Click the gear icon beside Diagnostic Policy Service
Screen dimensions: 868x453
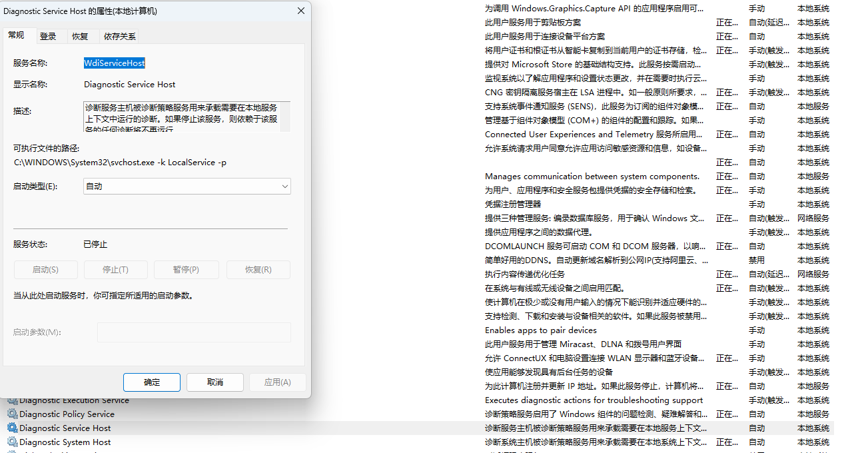12,414
